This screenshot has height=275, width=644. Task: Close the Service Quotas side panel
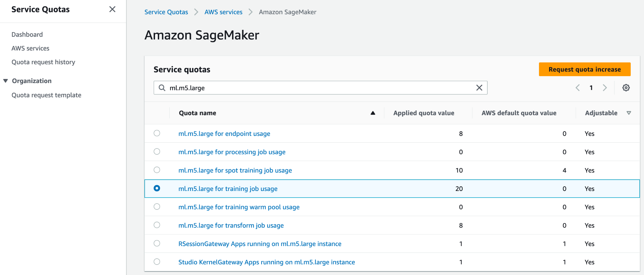point(112,9)
